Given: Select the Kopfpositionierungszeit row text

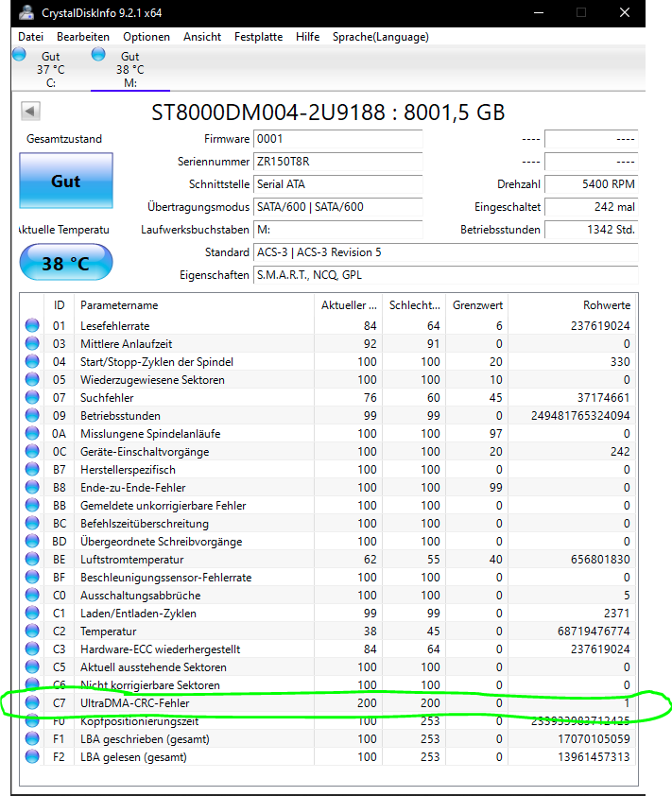Looking at the screenshot, I should pos(140,721).
